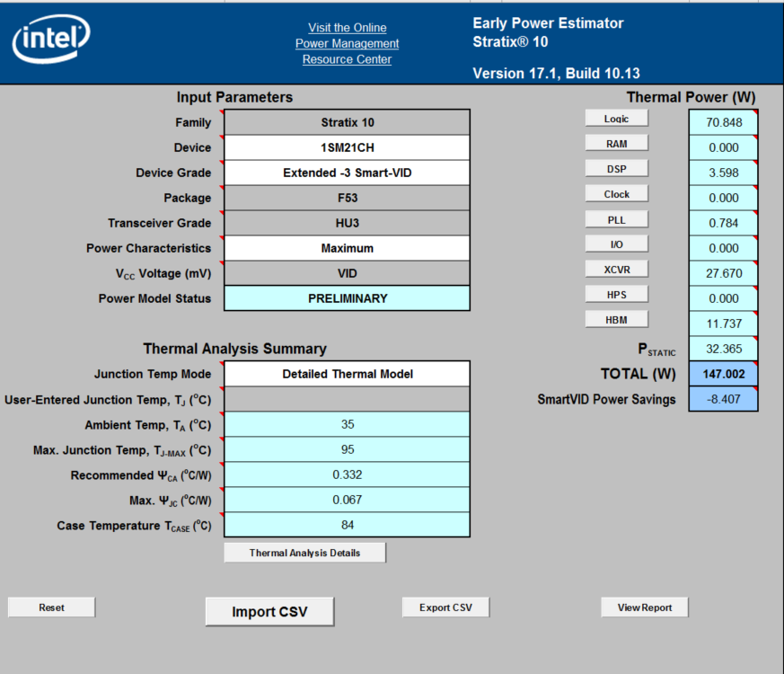Click the XCVR thermal power value 27.670
Screen dimensions: 784x674
724,273
